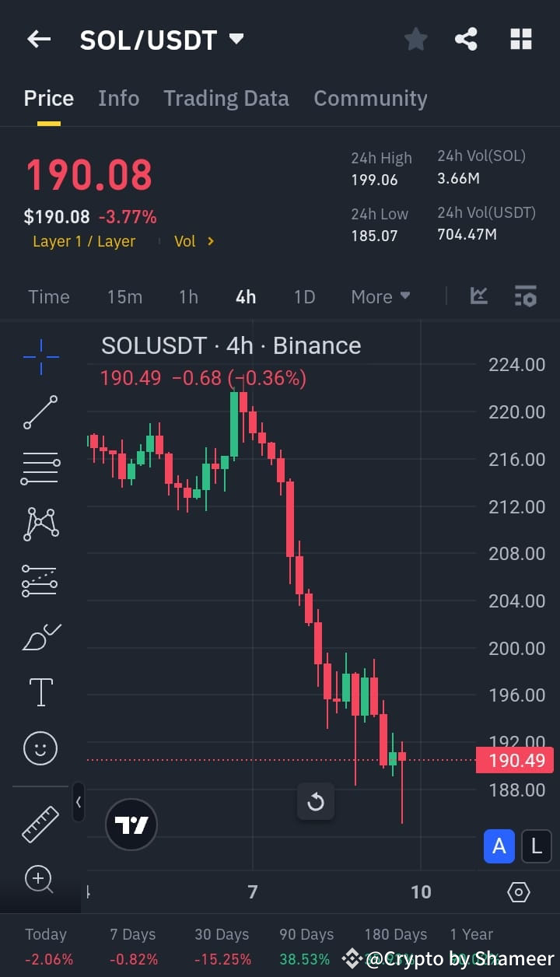Go back using the arrow button
This screenshot has width=560, height=977.
point(39,39)
